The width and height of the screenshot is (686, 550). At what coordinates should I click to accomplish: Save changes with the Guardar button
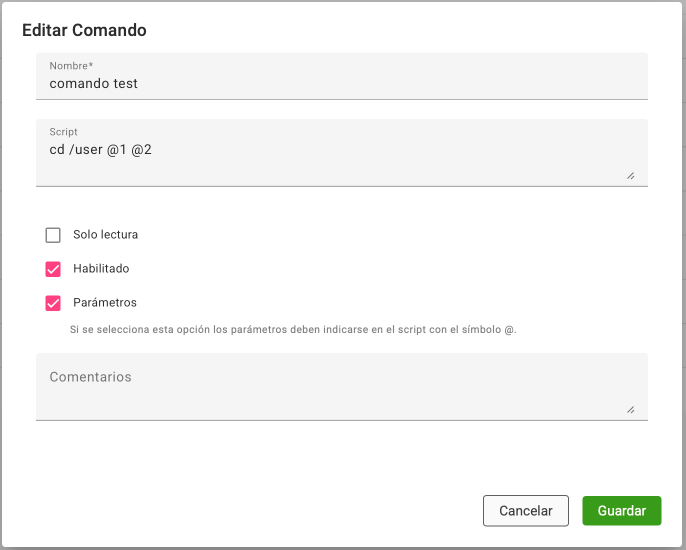coord(621,510)
